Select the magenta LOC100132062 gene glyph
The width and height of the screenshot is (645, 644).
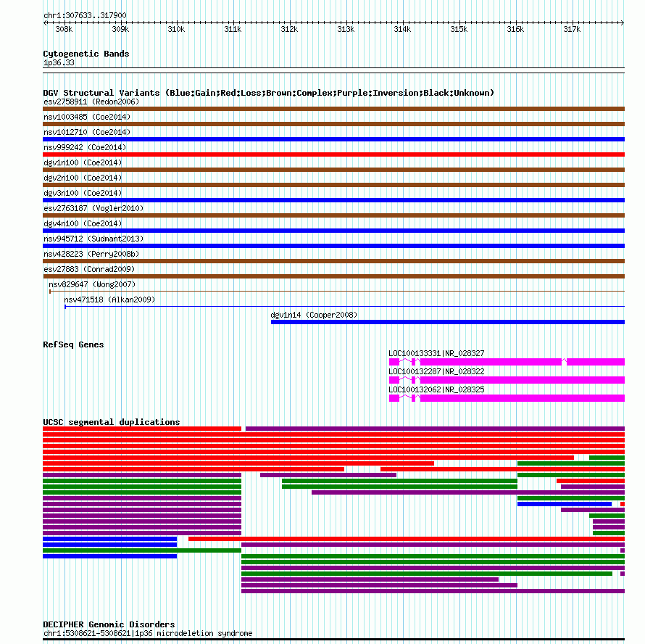tap(507, 398)
